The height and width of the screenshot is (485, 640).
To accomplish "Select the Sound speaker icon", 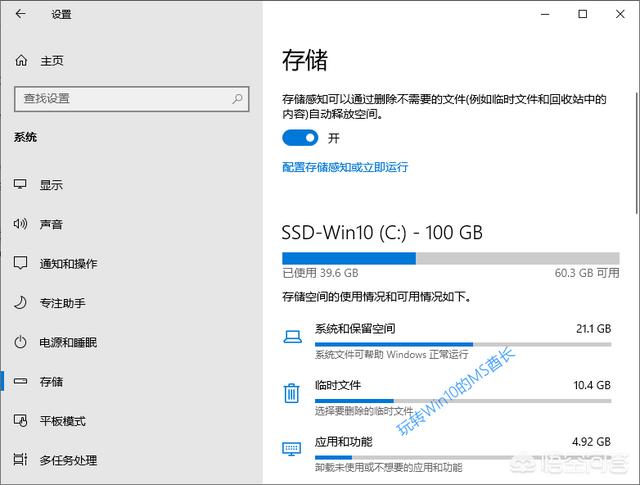I will [21, 224].
